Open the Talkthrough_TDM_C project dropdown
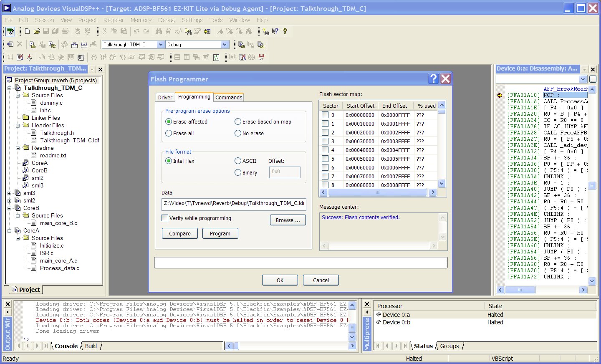 pyautogui.click(x=161, y=44)
